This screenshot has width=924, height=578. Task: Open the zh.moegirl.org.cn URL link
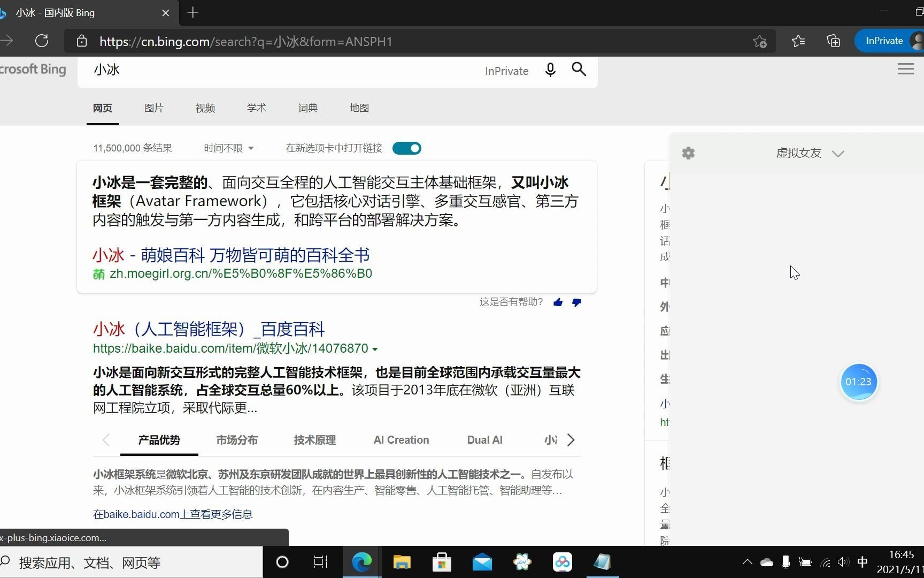coord(241,273)
